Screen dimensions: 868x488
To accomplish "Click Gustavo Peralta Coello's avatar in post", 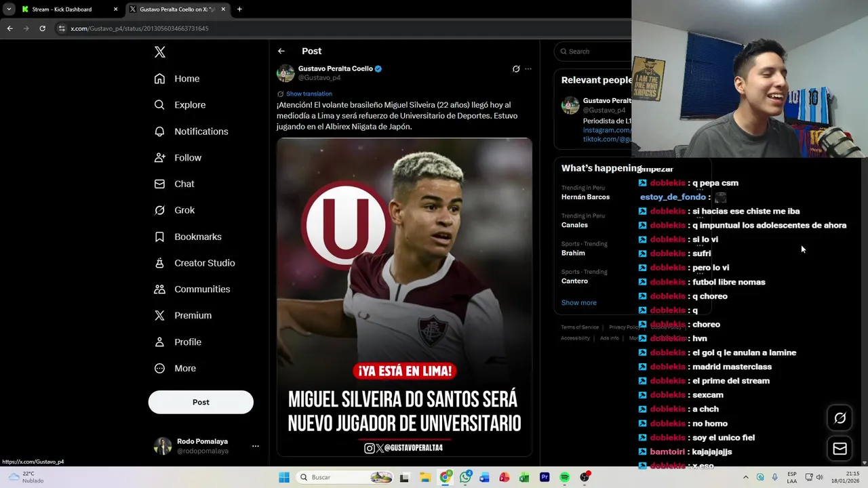I will pyautogui.click(x=285, y=73).
